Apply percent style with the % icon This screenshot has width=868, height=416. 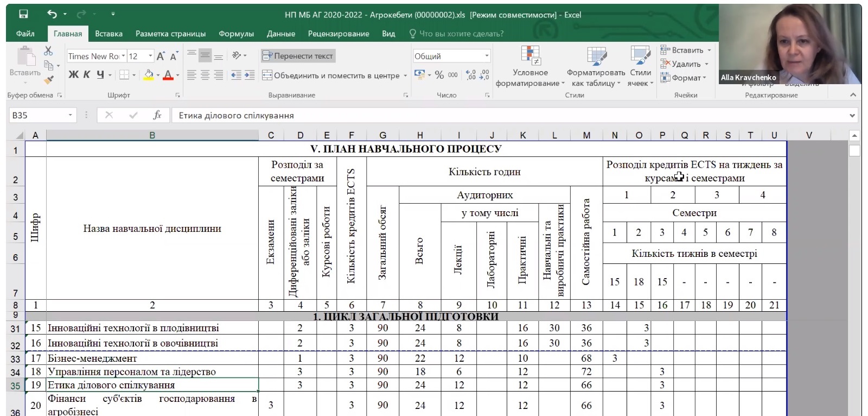(x=439, y=75)
